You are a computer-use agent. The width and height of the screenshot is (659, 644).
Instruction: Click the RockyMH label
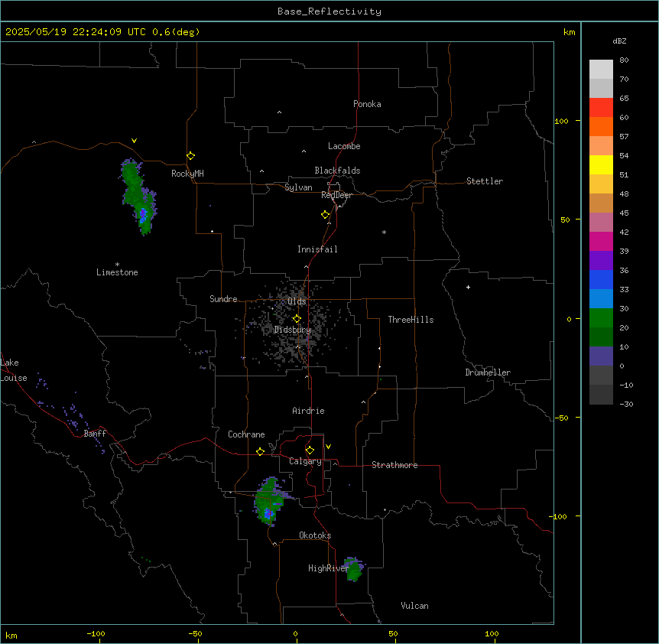pyautogui.click(x=187, y=174)
